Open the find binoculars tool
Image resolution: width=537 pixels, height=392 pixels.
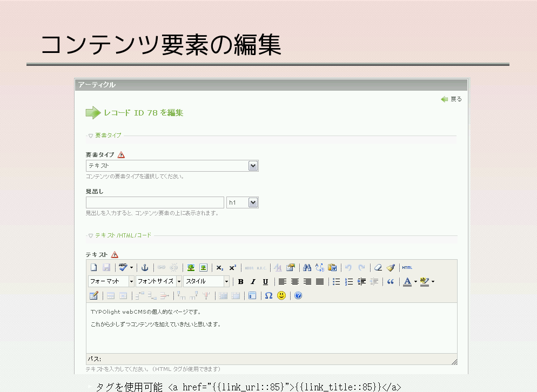click(307, 267)
